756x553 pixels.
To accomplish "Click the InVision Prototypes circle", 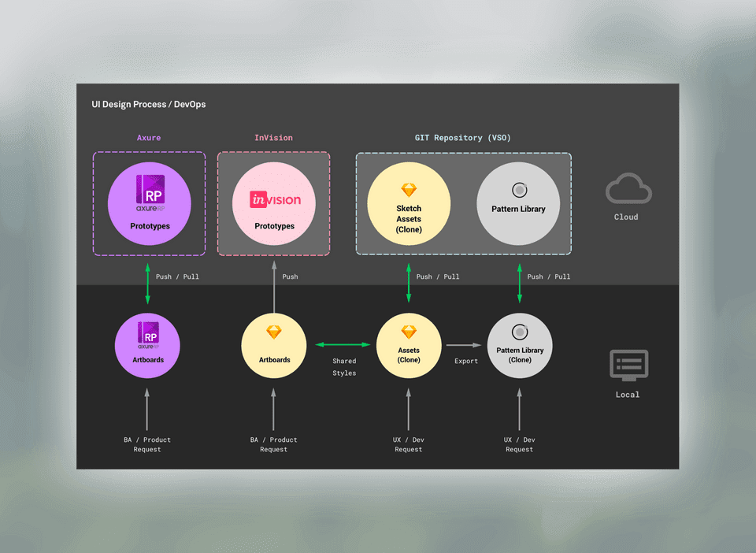I will coord(273,203).
